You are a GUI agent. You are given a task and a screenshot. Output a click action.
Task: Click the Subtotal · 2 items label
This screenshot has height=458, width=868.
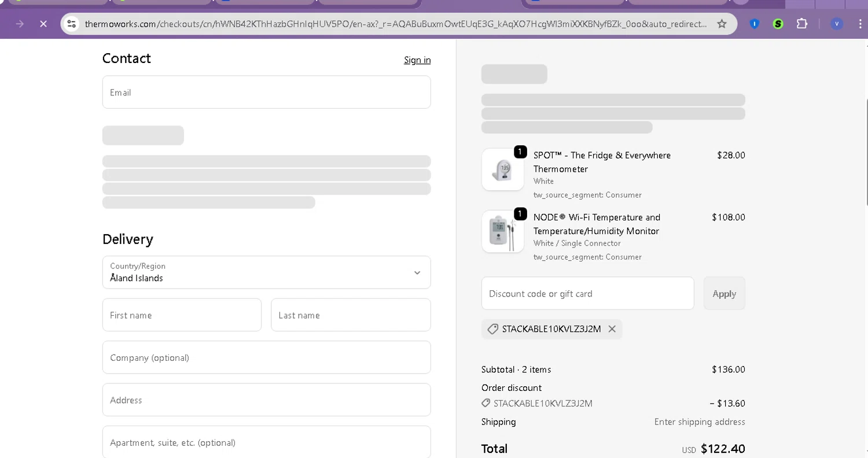pyautogui.click(x=516, y=370)
